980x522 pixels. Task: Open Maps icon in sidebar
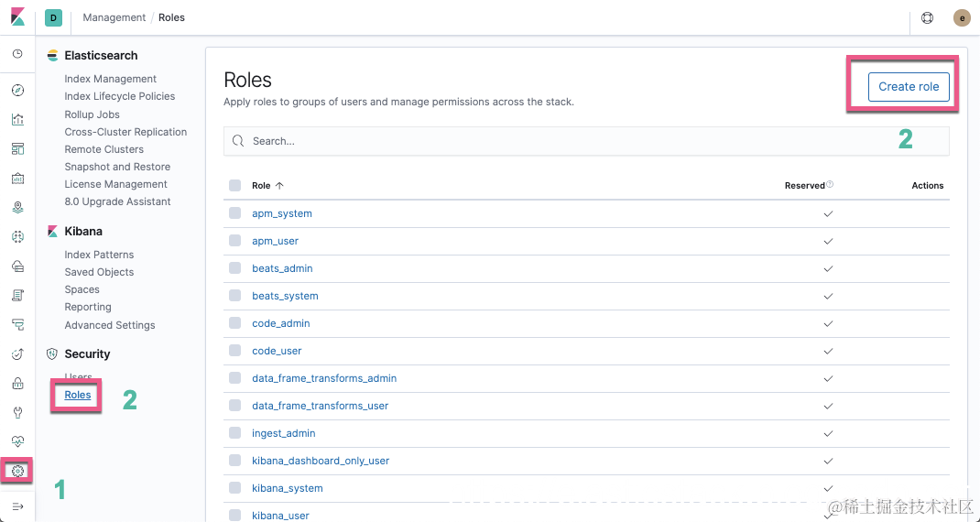coord(17,208)
